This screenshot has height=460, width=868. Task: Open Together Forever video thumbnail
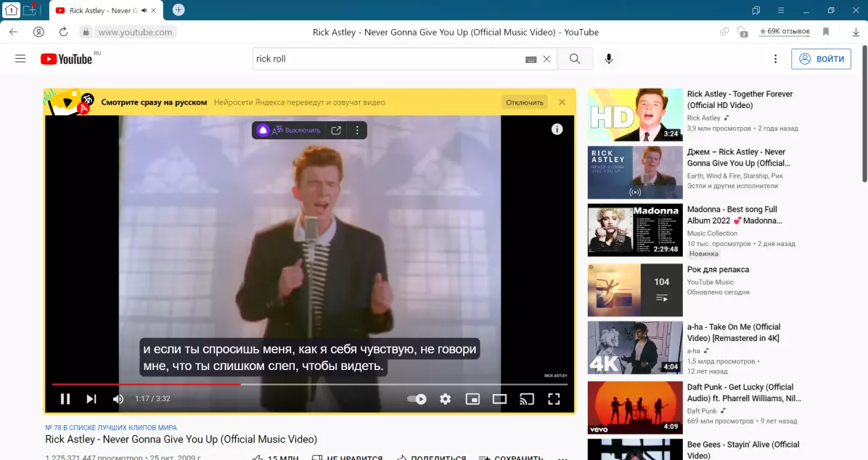point(635,115)
